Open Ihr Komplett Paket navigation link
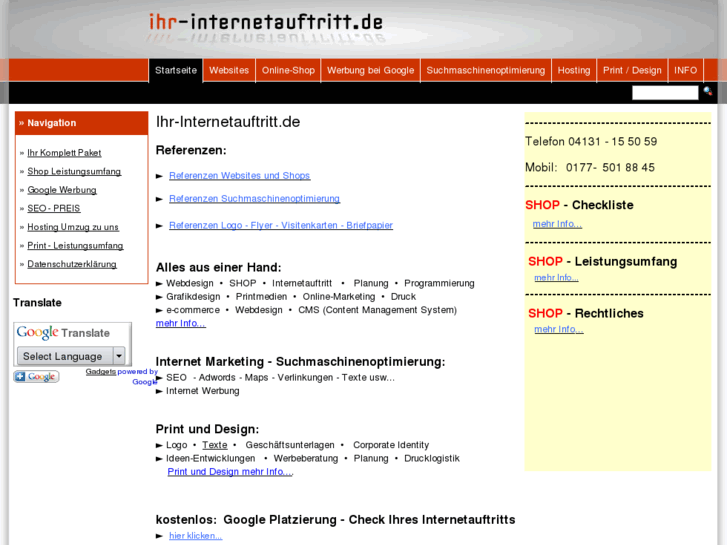This screenshot has height=545, width=727. tap(64, 153)
